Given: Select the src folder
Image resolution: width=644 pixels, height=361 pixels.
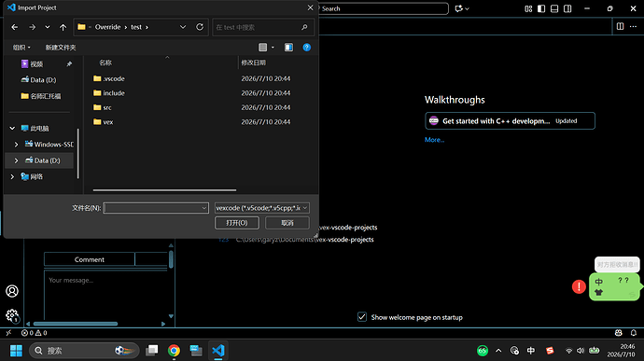Looking at the screenshot, I should pyautogui.click(x=103, y=107).
